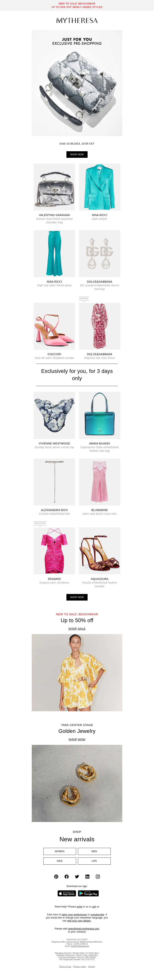Select the LIFE new arrivals button
The height and width of the screenshot is (980, 154).
[x=95, y=861]
